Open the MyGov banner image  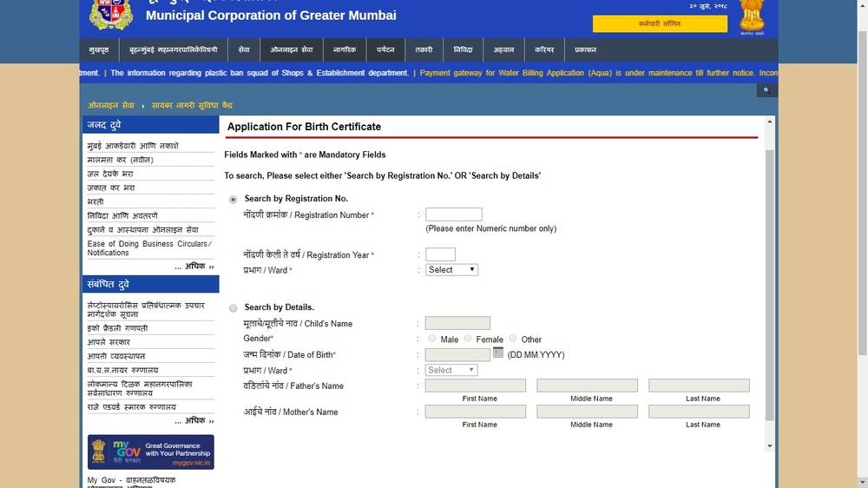point(150,452)
